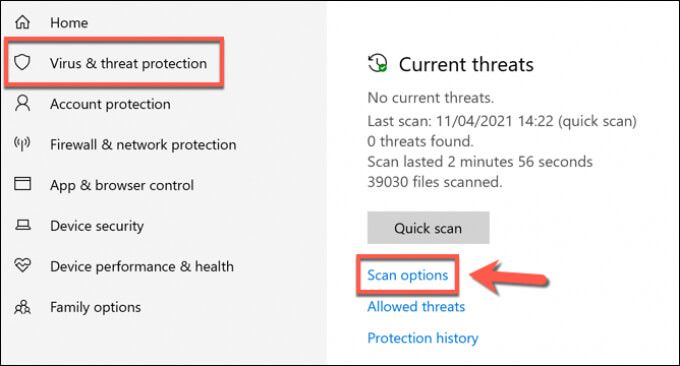Show Device performance & health
This screenshot has height=366, width=680.
[x=142, y=266]
